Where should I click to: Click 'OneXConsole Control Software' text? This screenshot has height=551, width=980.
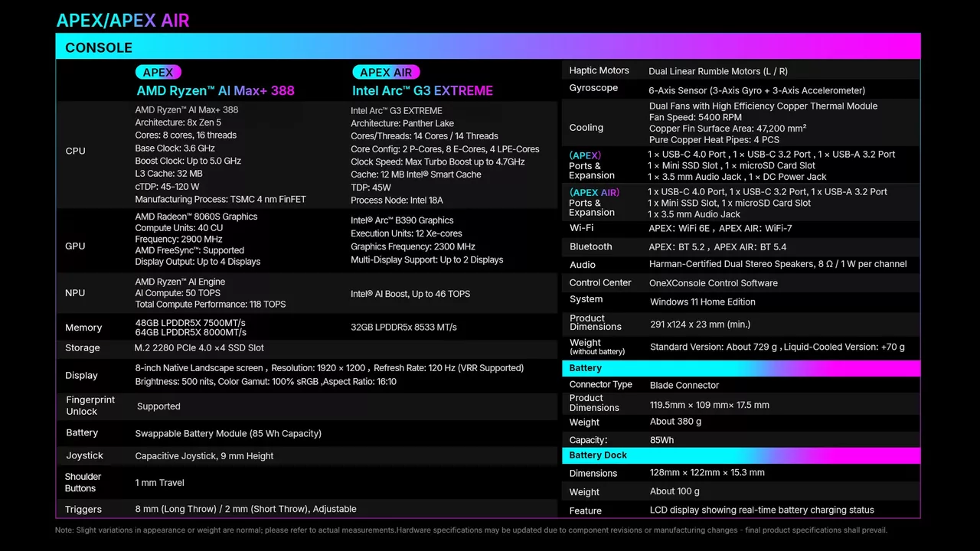point(714,283)
